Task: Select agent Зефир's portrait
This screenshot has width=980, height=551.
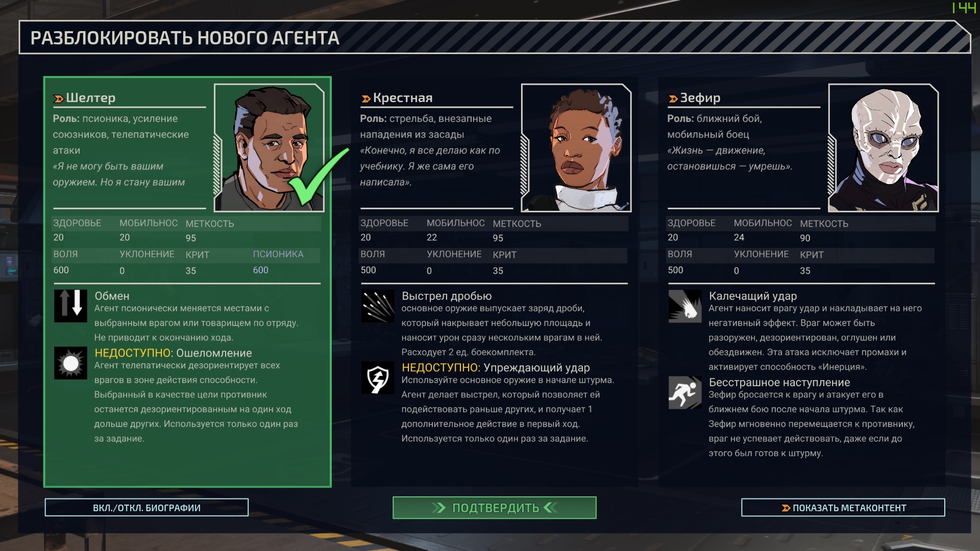Action: click(884, 147)
